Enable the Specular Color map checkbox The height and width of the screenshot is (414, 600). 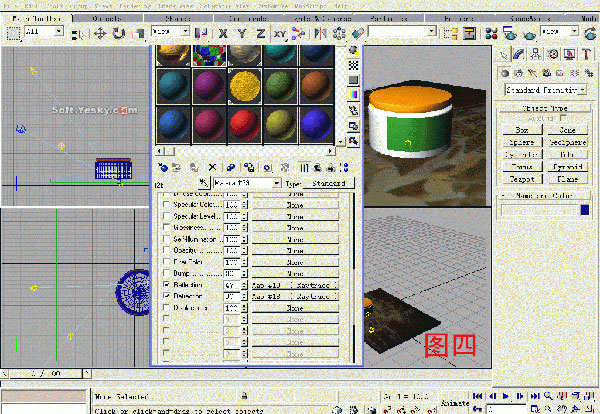coord(166,204)
